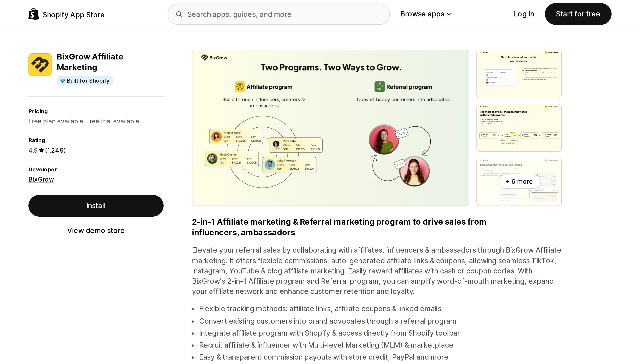Click the Affiliate program target icon in banner
Image resolution: width=640 pixels, height=364 pixels.
pyautogui.click(x=240, y=87)
